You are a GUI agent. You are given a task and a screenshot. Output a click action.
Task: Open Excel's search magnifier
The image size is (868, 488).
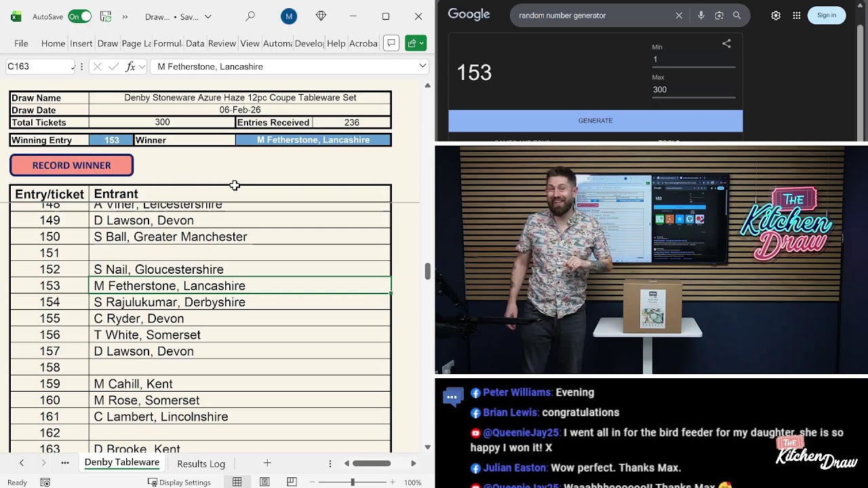(x=250, y=16)
